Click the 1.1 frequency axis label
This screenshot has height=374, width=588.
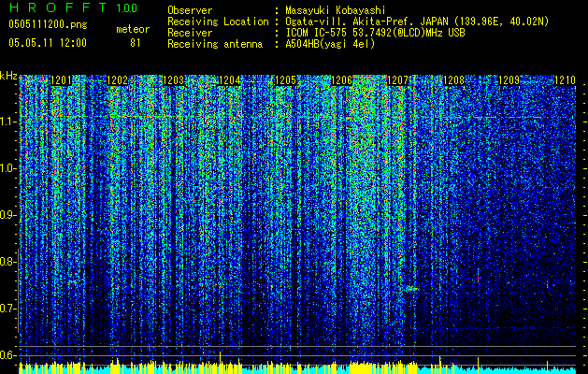pos(8,122)
